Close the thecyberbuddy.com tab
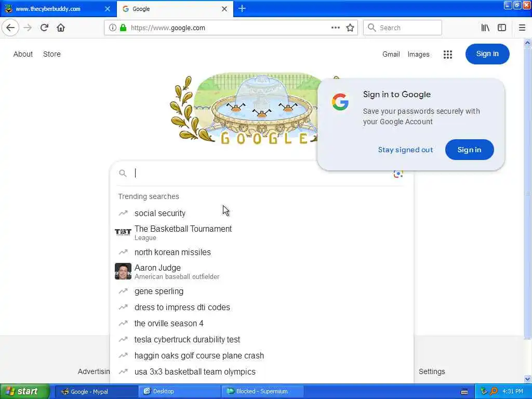Image resolution: width=532 pixels, height=399 pixels. pos(107,9)
